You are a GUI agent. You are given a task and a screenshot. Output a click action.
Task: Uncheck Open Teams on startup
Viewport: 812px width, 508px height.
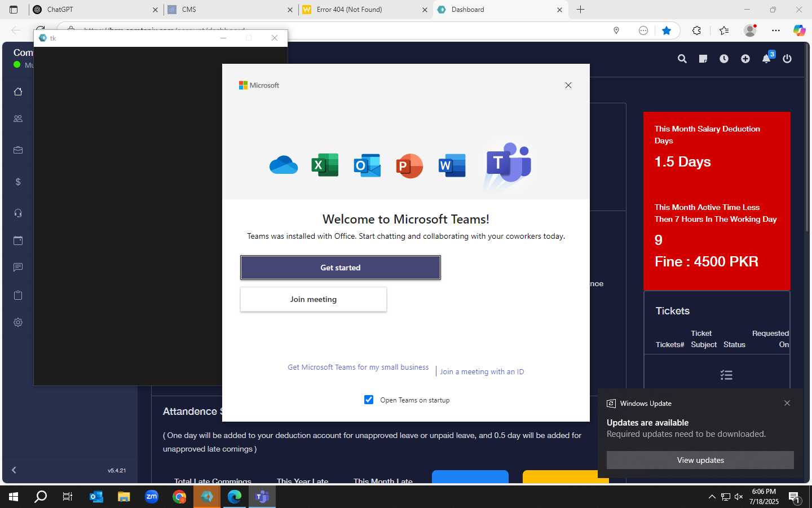tap(369, 400)
